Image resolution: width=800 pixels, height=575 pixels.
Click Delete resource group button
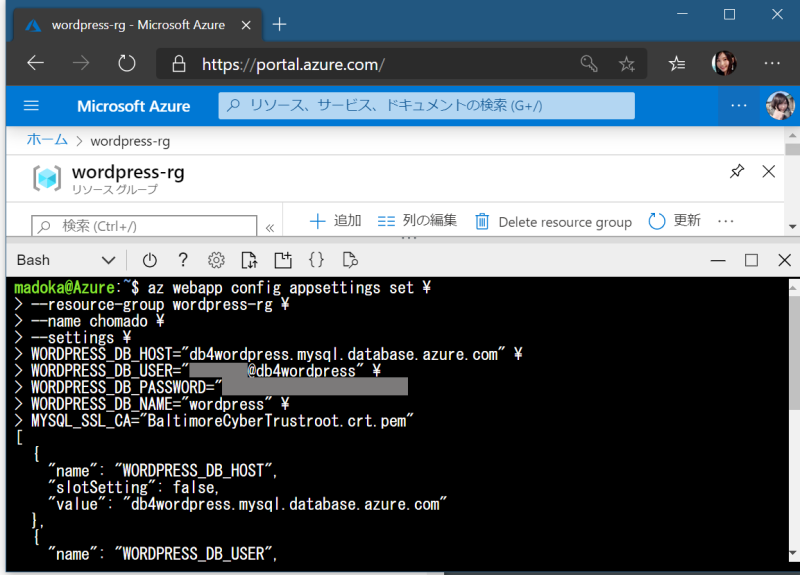[553, 221]
